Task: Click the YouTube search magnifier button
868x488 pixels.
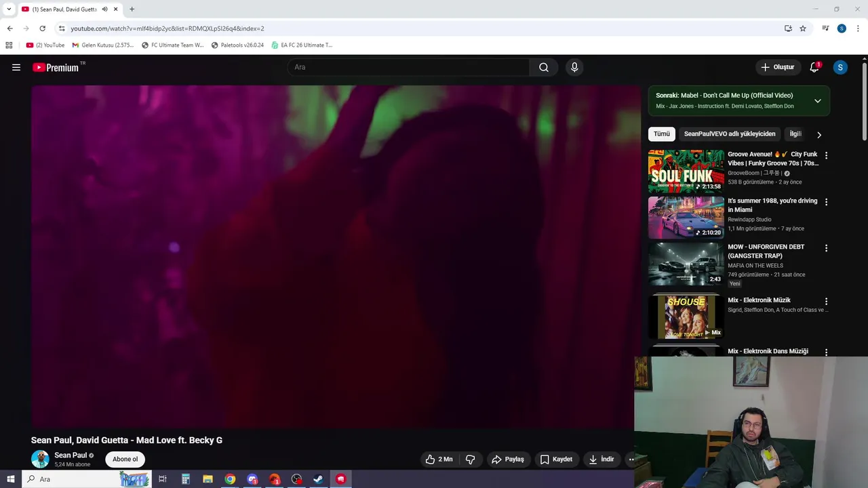Action: point(544,67)
